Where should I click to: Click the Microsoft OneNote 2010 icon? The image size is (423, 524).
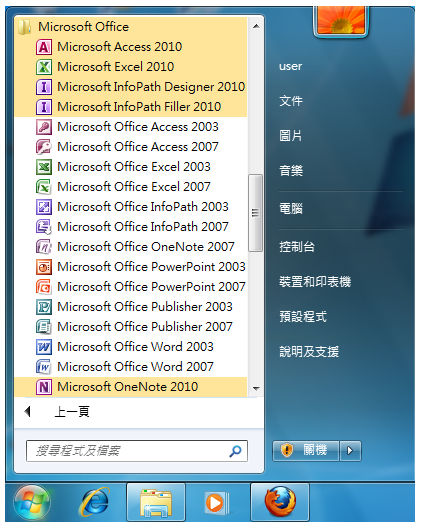[44, 387]
